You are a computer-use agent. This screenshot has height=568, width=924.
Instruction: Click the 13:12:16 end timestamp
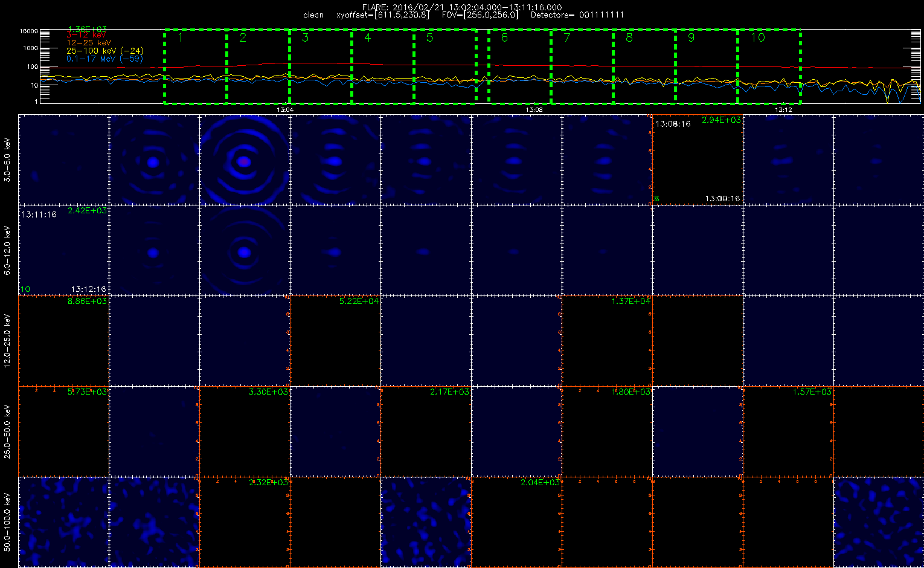[x=88, y=289]
